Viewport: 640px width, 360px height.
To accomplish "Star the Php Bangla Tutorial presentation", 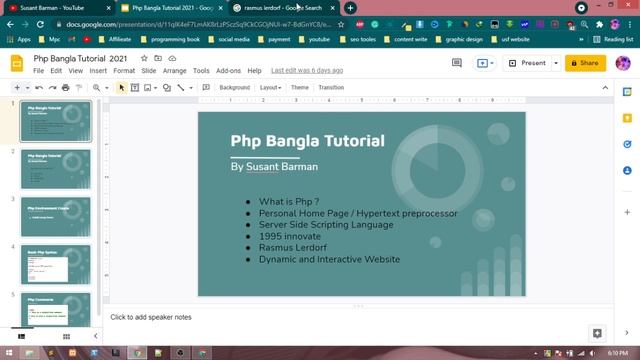I will [x=144, y=58].
